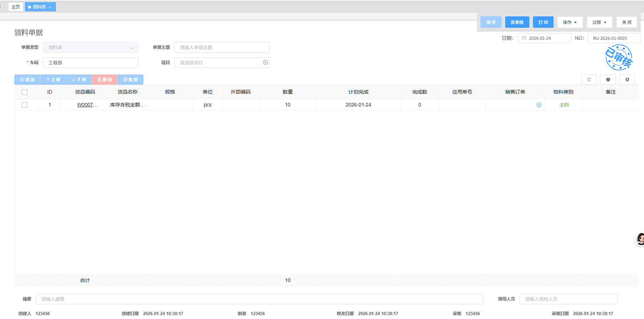Click plus icon in sales order cell
Image resolution: width=644 pixels, height=319 pixels.
pyautogui.click(x=539, y=105)
